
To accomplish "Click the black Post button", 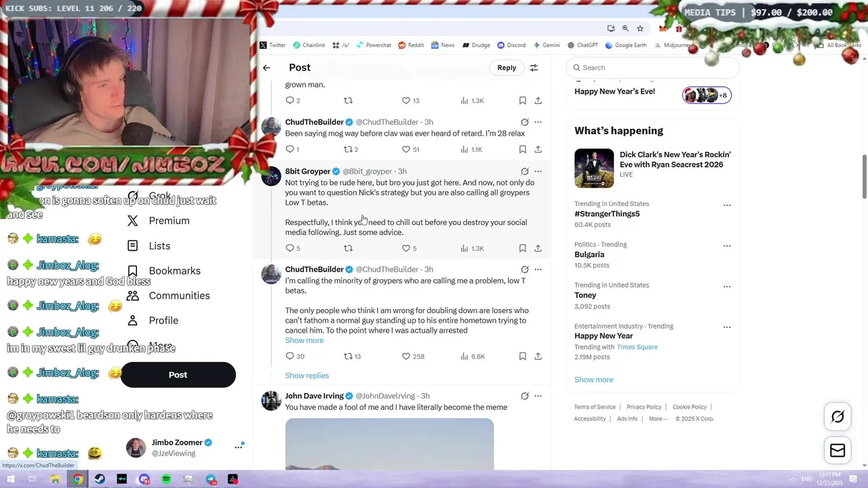I will [x=178, y=375].
